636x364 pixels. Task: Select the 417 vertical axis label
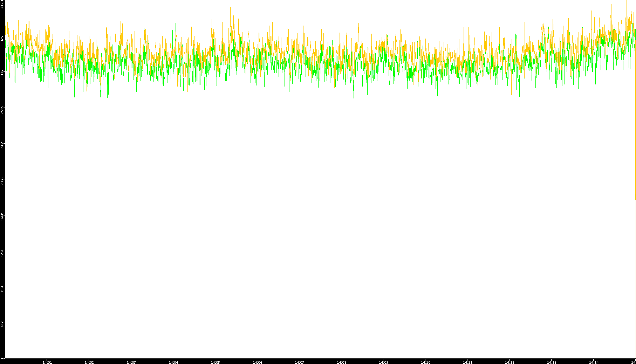pyautogui.click(x=2, y=324)
